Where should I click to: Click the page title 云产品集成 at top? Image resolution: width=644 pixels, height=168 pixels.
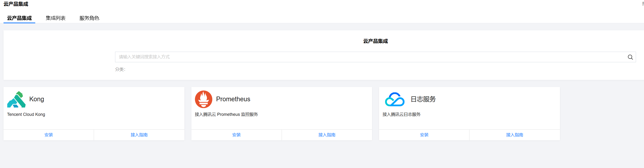[16, 4]
